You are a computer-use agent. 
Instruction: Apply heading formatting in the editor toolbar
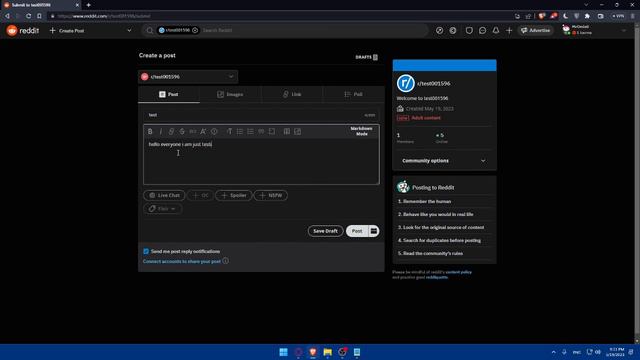pos(229,131)
